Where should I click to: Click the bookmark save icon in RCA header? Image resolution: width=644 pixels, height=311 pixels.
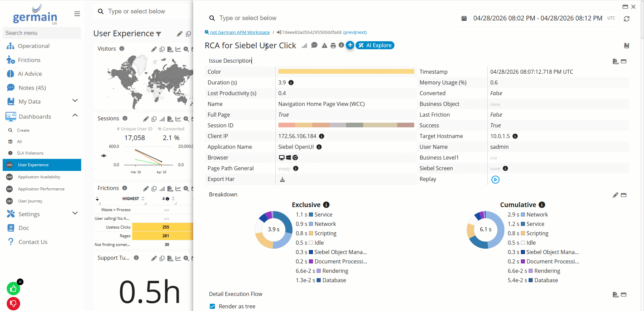click(x=626, y=46)
